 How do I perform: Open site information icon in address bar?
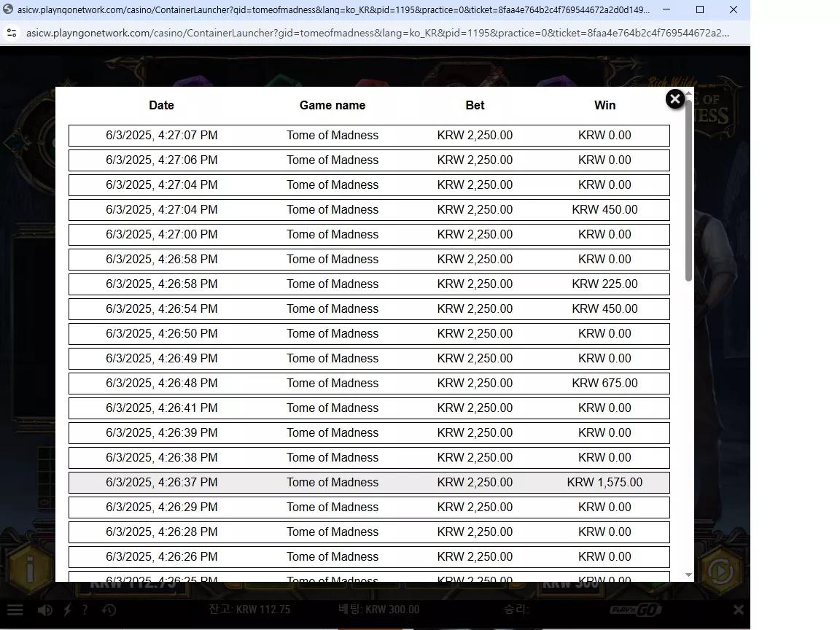pos(12,33)
